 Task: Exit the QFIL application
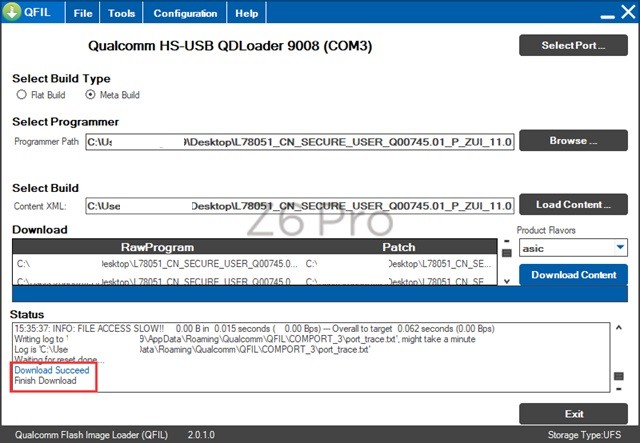[x=573, y=414]
